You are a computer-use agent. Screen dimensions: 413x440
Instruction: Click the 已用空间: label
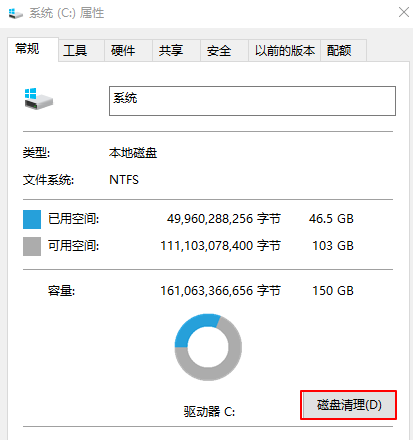(x=73, y=219)
